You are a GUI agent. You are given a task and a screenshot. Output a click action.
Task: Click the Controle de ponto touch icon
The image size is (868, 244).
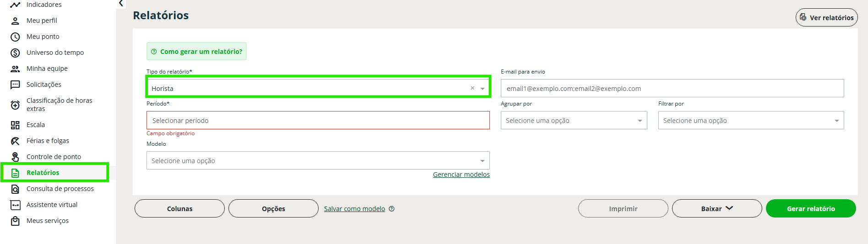click(x=15, y=157)
